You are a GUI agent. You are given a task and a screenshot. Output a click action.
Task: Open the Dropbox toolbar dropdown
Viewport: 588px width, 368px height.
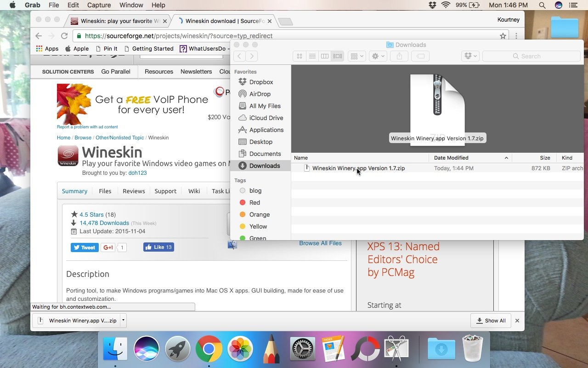pos(470,56)
